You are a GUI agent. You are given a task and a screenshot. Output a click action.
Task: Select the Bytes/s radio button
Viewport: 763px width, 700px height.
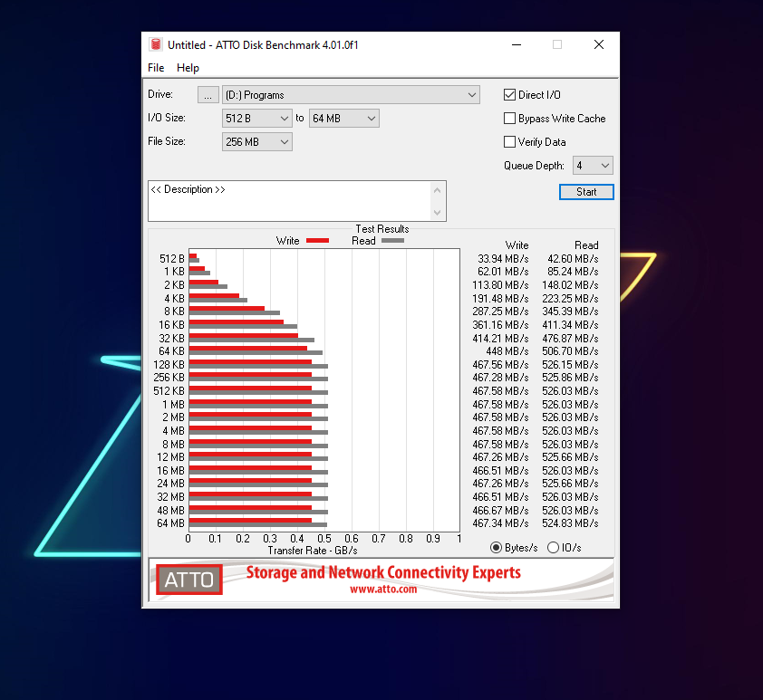tap(496, 548)
